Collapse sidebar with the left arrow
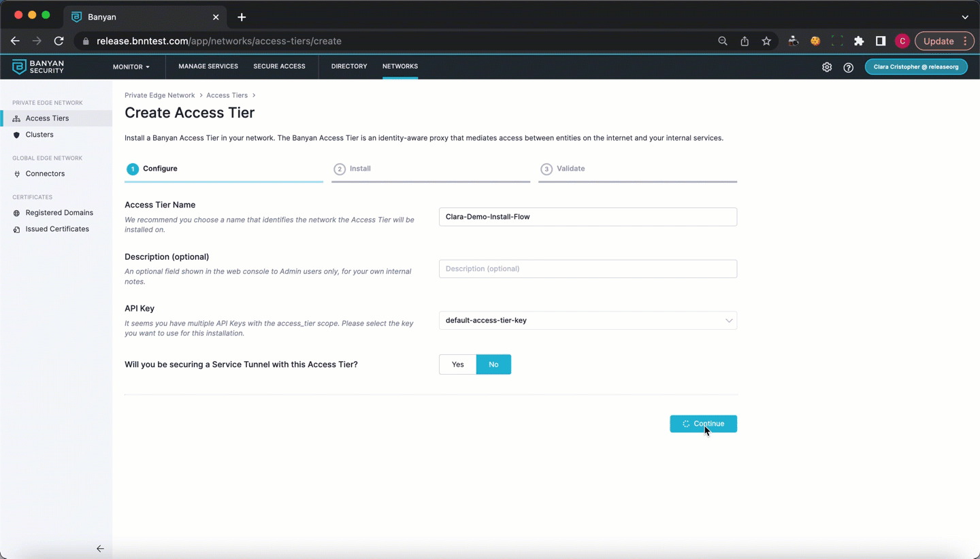The height and width of the screenshot is (559, 980). [100, 549]
